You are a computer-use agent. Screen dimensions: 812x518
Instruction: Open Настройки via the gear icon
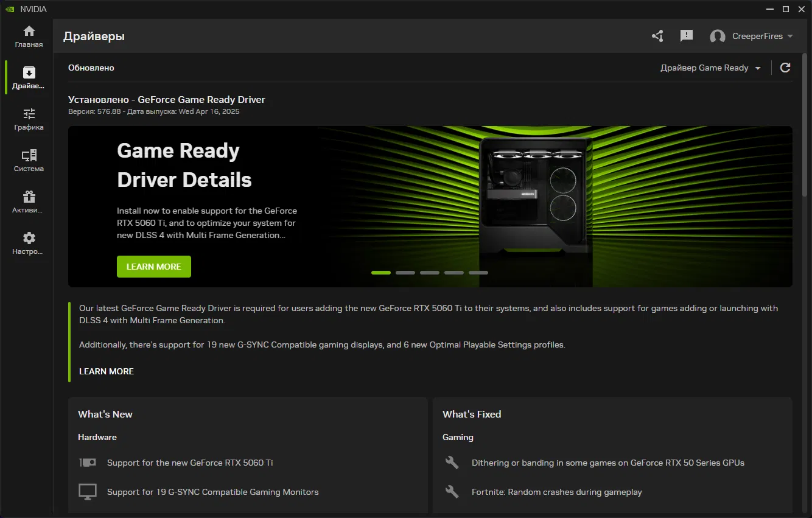[x=28, y=240]
